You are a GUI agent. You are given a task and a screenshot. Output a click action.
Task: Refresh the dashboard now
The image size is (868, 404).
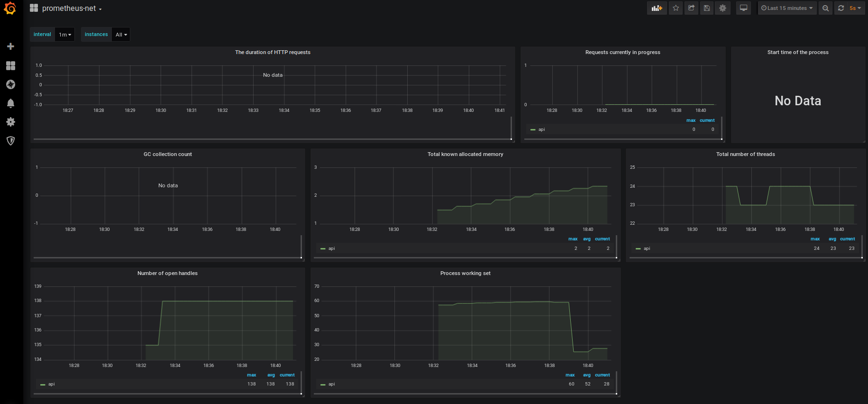[x=841, y=8]
